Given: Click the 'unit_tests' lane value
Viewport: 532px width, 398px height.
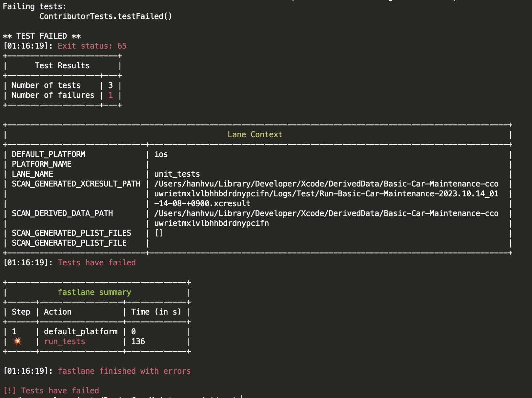Looking at the screenshot, I should (x=177, y=174).
